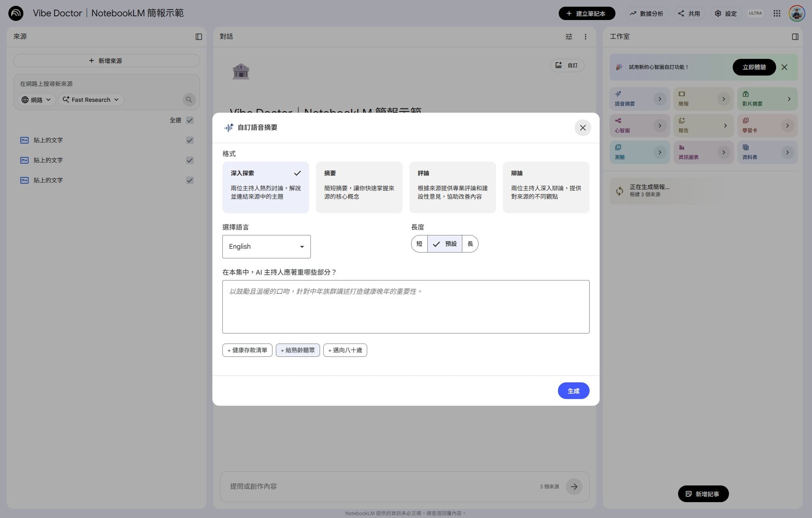Click the 立即體驗 button

(x=754, y=67)
